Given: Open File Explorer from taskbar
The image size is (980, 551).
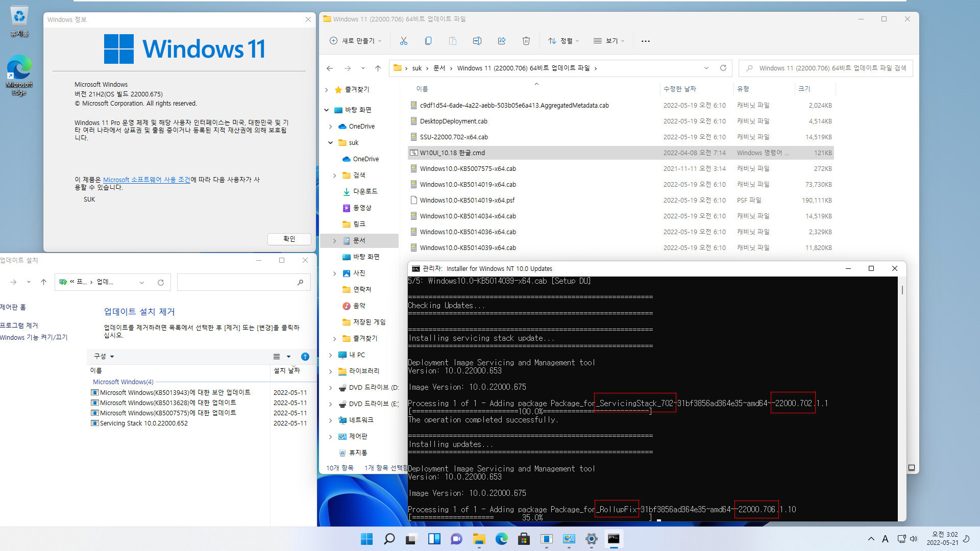Looking at the screenshot, I should [x=479, y=539].
